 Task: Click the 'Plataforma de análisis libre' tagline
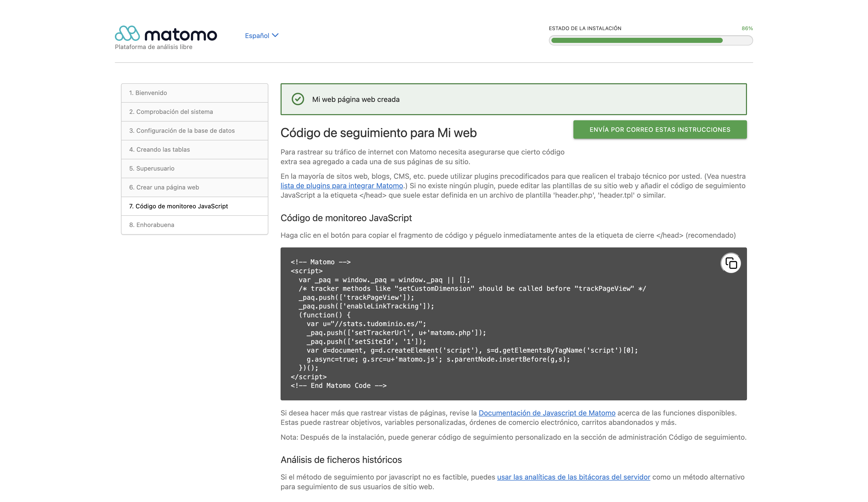154,47
